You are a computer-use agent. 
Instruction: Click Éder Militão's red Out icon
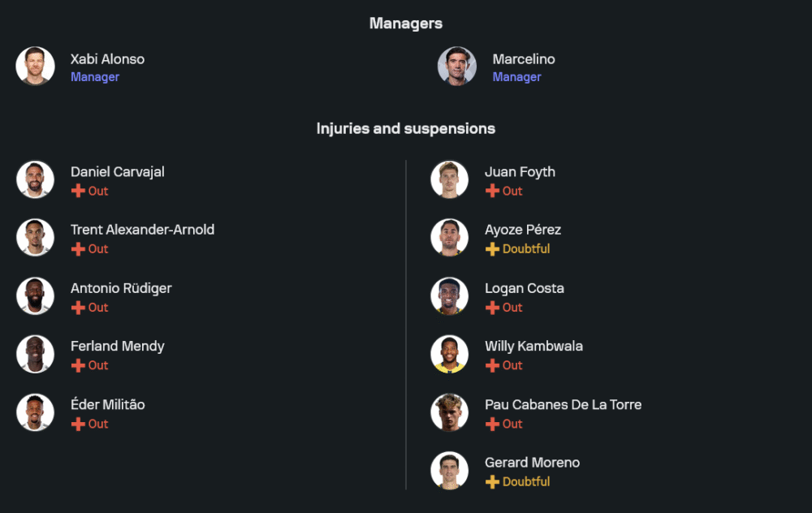78,425
